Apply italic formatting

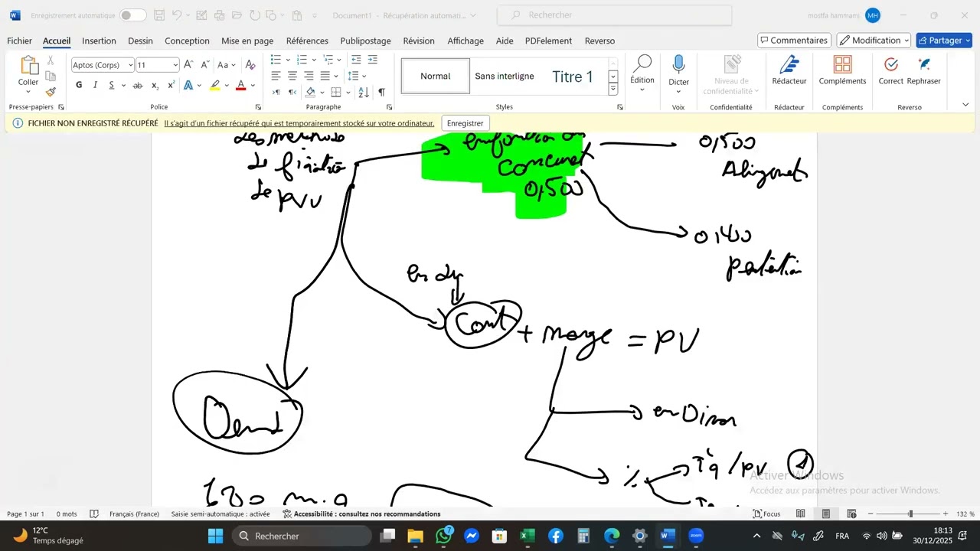pyautogui.click(x=96, y=85)
